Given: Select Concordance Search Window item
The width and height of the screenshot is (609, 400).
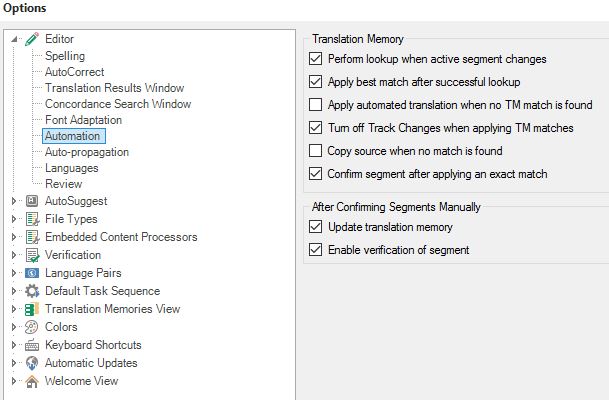Looking at the screenshot, I should click(118, 104).
